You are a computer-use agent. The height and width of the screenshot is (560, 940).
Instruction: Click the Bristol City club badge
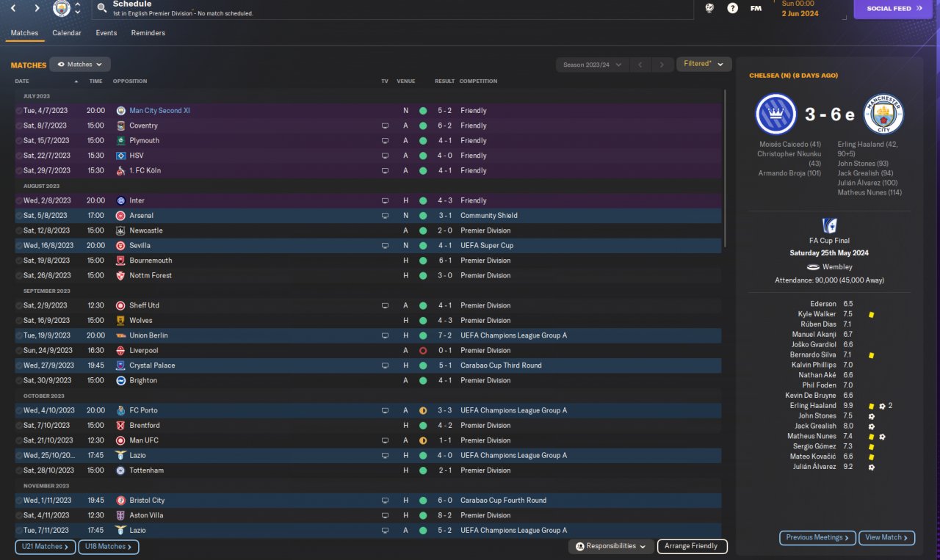[121, 500]
